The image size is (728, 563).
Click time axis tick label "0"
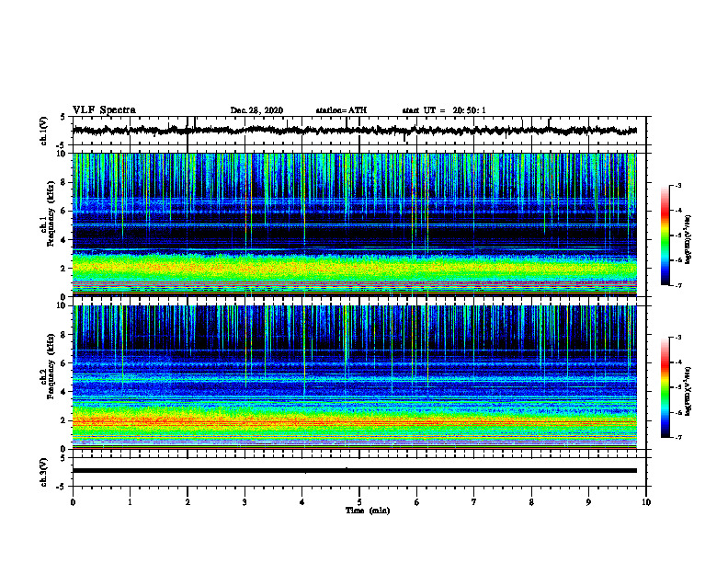point(73,502)
